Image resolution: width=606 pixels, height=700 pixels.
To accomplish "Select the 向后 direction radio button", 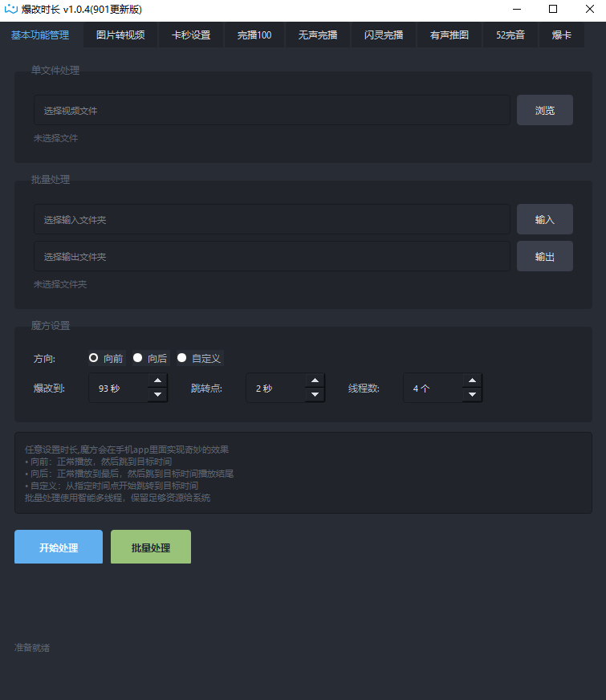I will [138, 358].
